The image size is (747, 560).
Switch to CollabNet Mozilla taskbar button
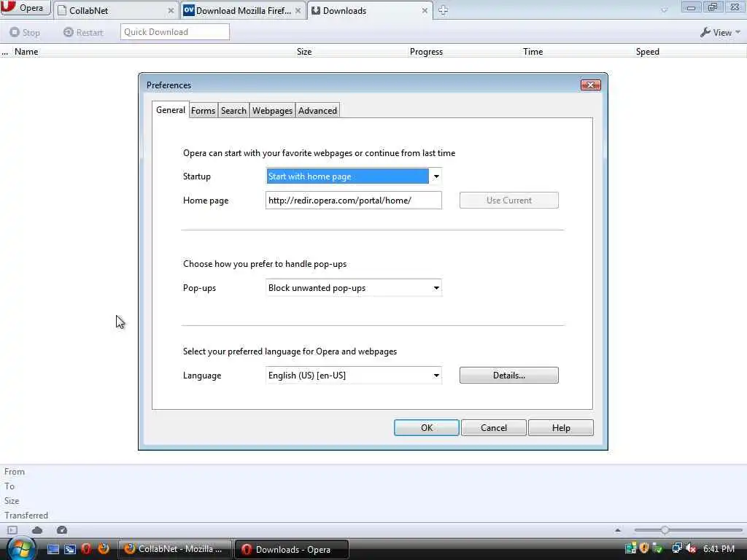(x=174, y=549)
